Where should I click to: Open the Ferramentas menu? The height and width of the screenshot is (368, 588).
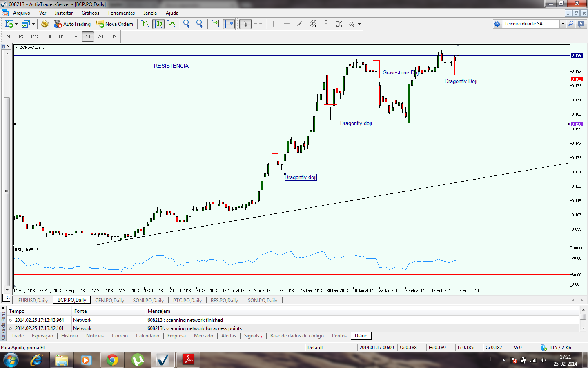(x=121, y=13)
